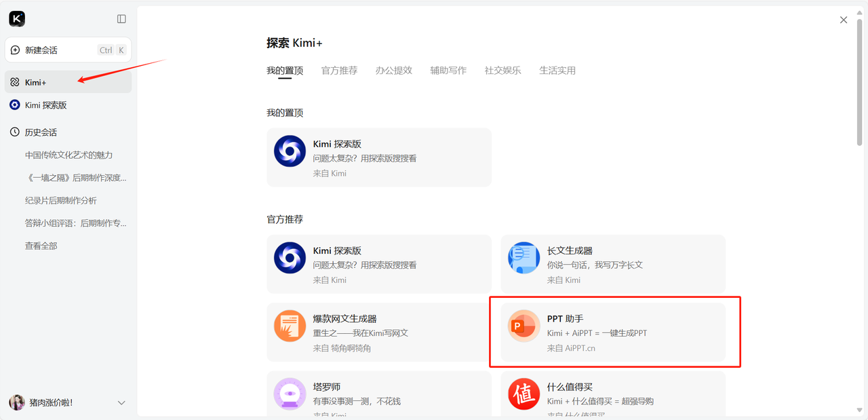Open the 长文生成器 card title
The image size is (868, 420).
pyautogui.click(x=570, y=251)
